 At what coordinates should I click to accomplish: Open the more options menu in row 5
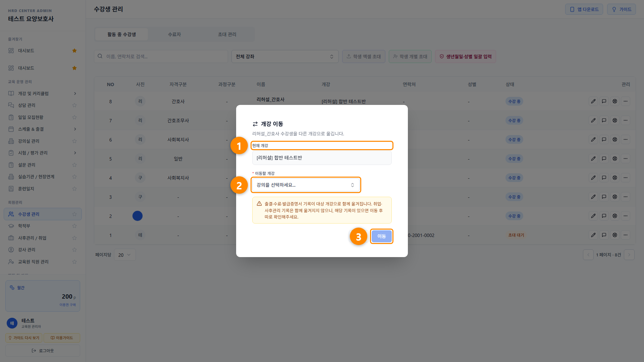[626, 159]
